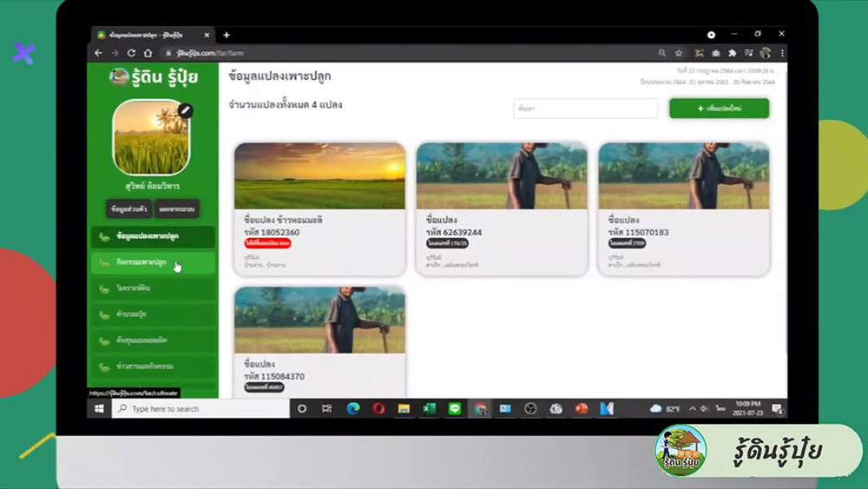Open the ข้าวหอมมะลิ plot card with sunset image
This screenshot has width=868, height=489.
[x=319, y=208]
